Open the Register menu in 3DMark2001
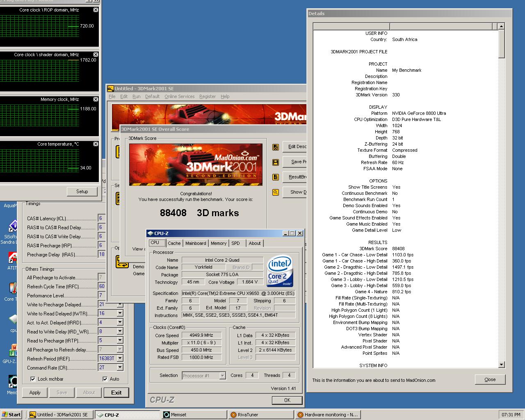Image resolution: width=525 pixels, height=420 pixels. 207,96
